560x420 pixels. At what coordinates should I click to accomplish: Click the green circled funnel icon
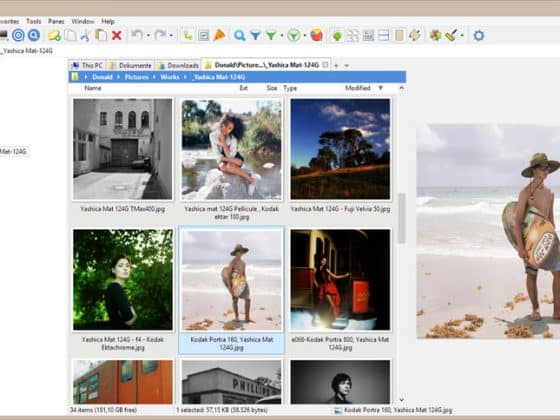294,35
